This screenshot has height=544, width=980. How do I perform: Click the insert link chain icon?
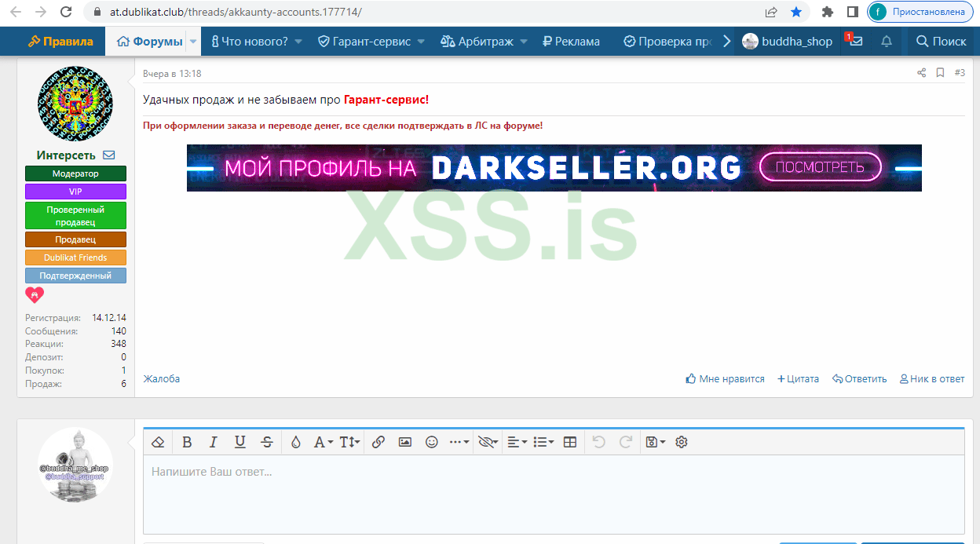[378, 442]
